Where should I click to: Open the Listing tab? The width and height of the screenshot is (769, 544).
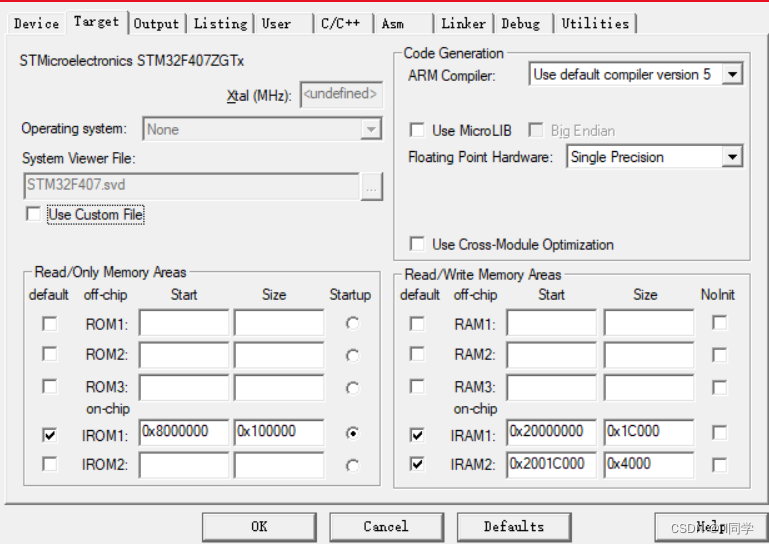pos(220,24)
